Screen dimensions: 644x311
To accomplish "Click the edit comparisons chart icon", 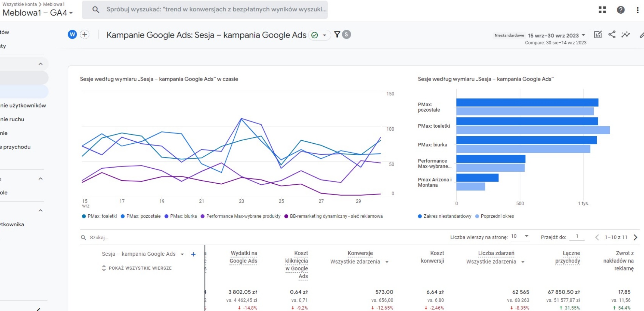I will pyautogui.click(x=598, y=34).
